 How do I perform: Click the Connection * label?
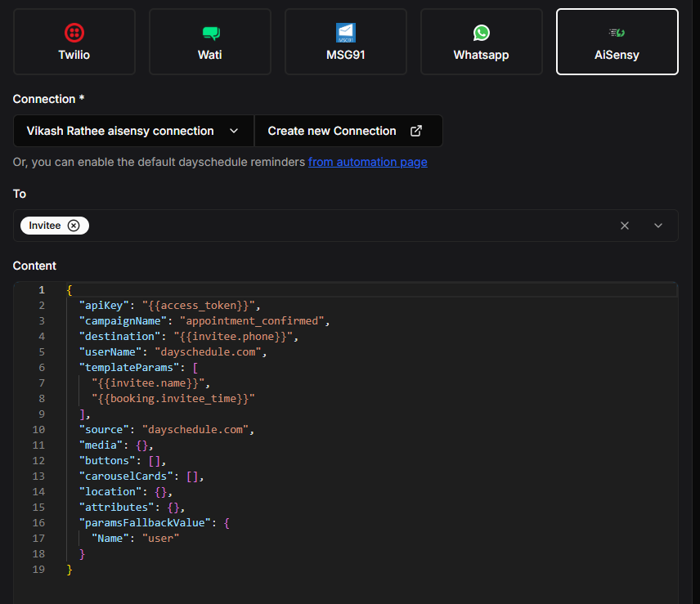pyautogui.click(x=49, y=99)
